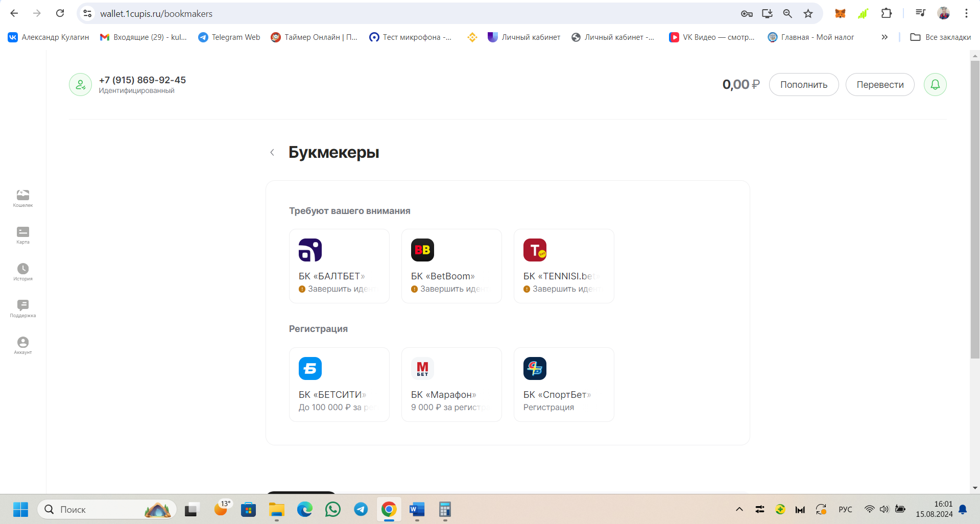The image size is (980, 524).
Task: Click the Пополнить button
Action: [x=803, y=85]
